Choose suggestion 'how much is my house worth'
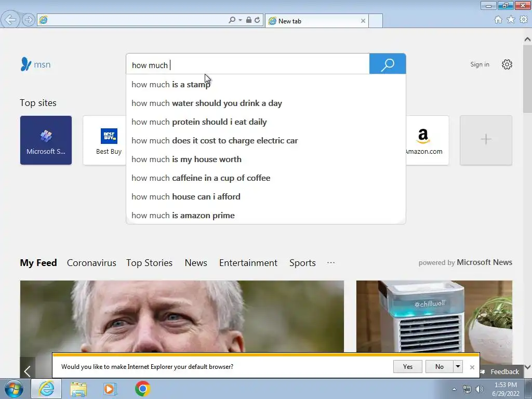The height and width of the screenshot is (399, 532). point(265,159)
